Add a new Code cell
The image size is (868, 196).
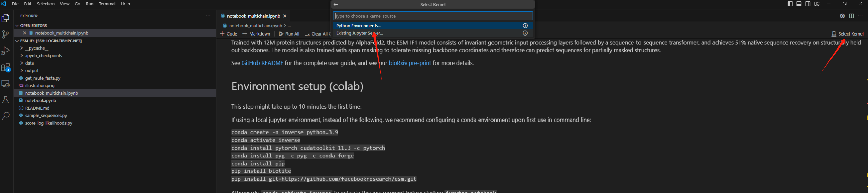point(229,34)
